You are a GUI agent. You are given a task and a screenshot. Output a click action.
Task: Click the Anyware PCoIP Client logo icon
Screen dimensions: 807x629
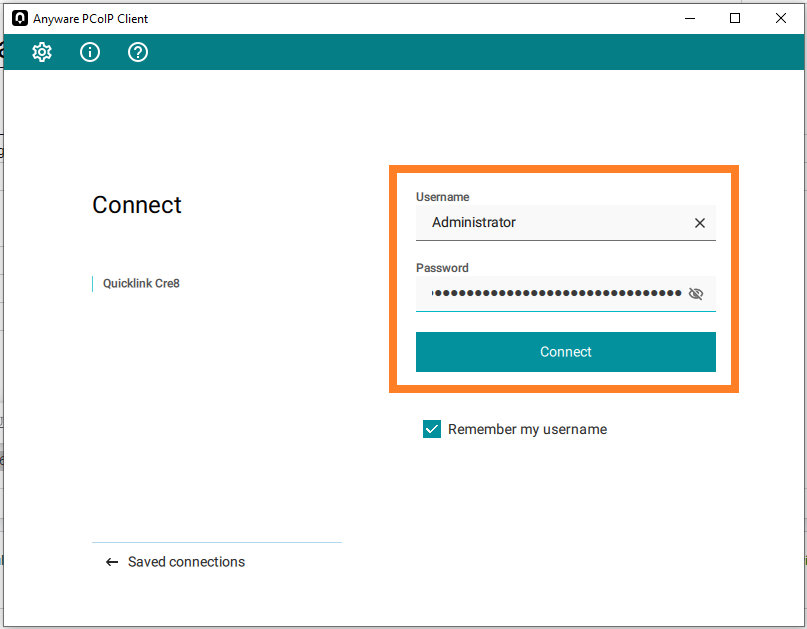click(20, 19)
